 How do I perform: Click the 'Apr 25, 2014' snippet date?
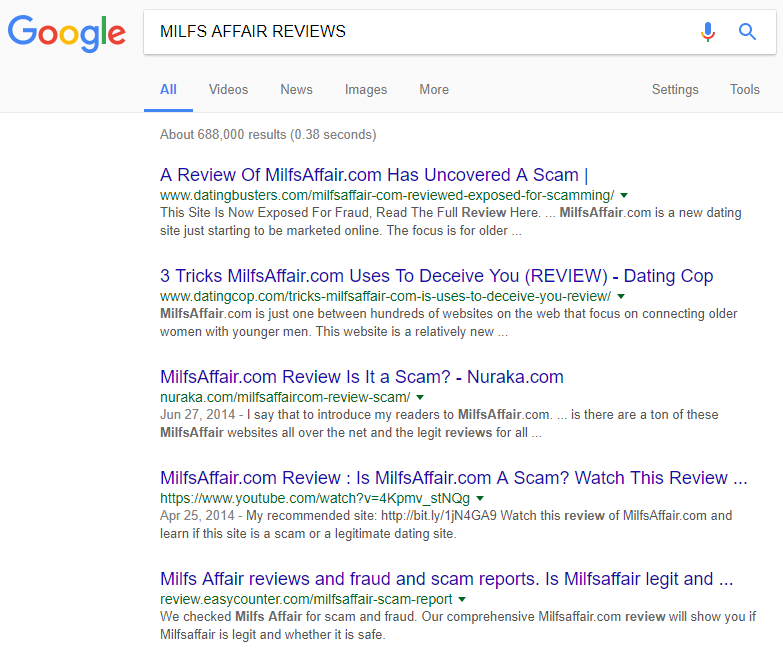[197, 515]
